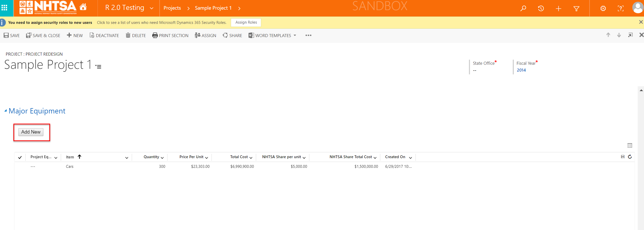Open the grid view selector icon
Screen dimensions: 644x230
[630, 145]
